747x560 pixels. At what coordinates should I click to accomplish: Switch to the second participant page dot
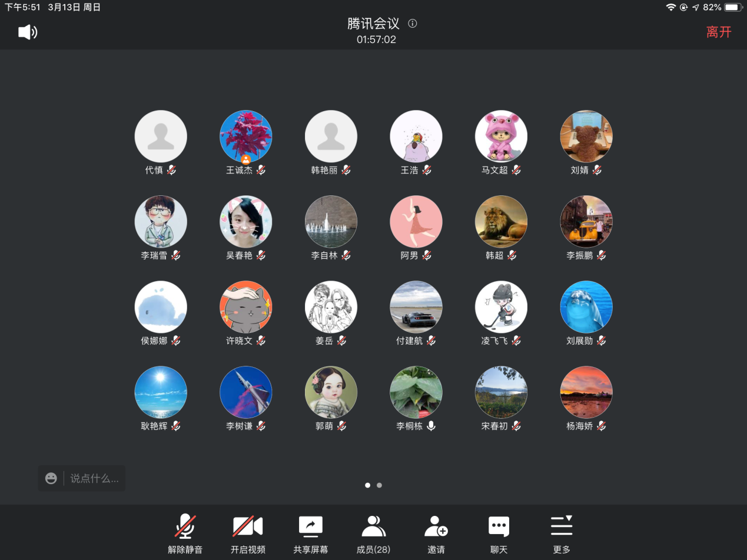[x=379, y=485]
